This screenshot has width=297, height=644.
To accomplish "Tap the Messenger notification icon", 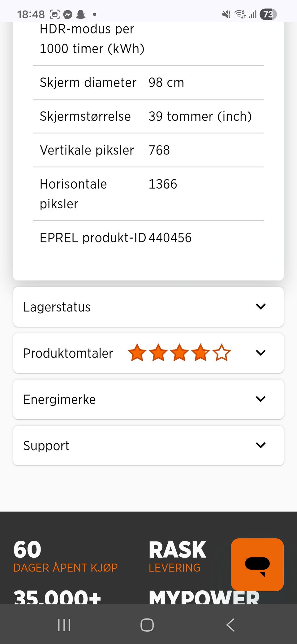I will 68,14.
